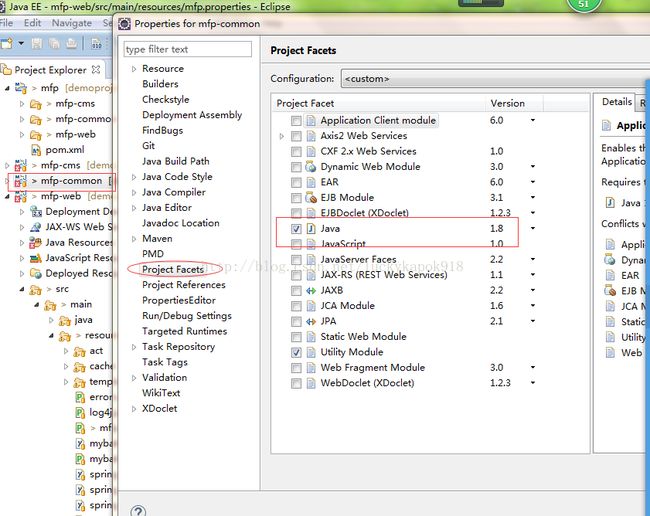Click the Save toolbar icon

(36, 43)
